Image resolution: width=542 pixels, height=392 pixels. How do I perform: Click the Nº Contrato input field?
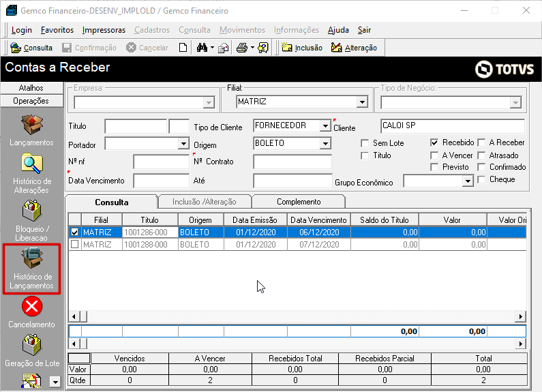[292, 162]
